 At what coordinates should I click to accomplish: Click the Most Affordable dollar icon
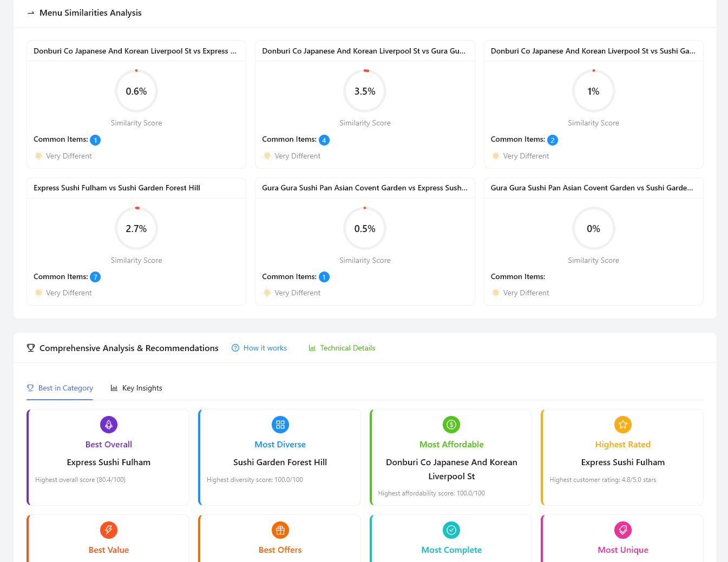(x=451, y=425)
